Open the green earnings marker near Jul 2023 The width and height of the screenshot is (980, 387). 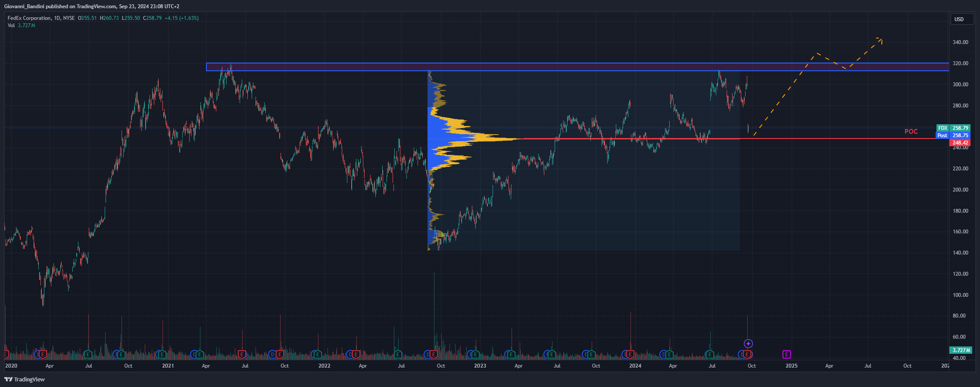pos(552,354)
